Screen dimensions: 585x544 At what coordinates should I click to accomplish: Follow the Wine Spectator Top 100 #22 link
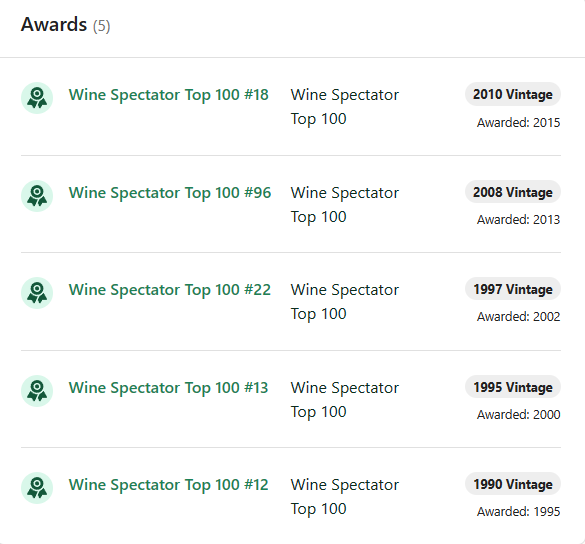(x=170, y=290)
